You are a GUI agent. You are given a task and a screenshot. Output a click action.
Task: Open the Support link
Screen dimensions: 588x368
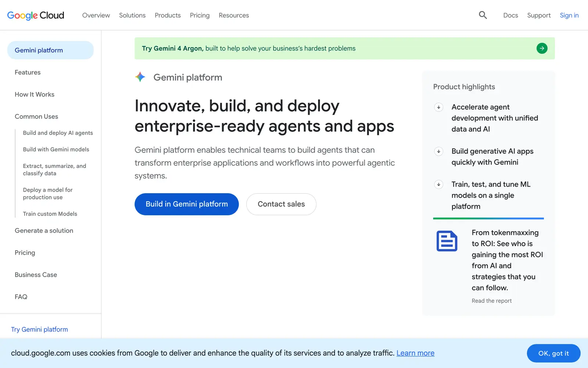[x=539, y=15]
